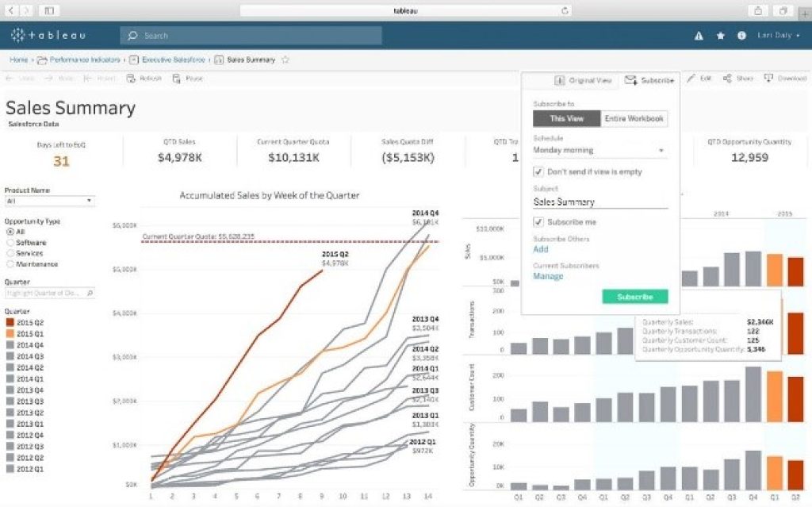Click Sales Quota Diff ($5,153K) value
The height and width of the screenshot is (507, 812).
408,157
